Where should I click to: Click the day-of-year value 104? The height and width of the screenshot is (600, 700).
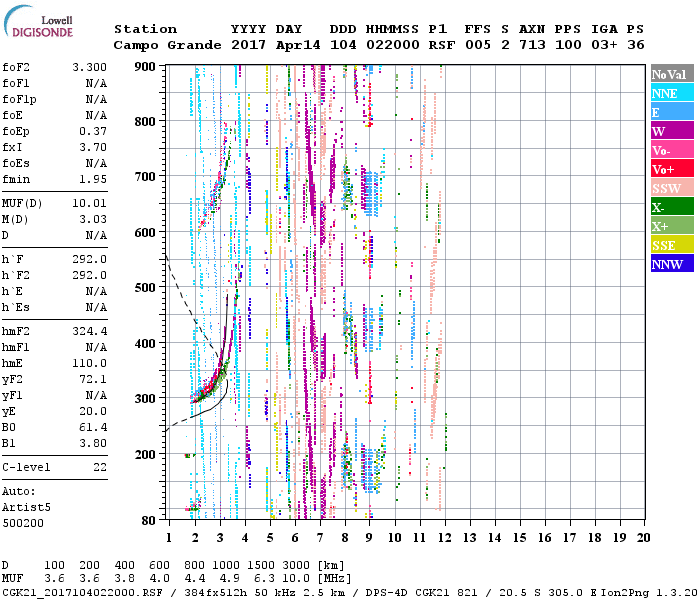click(343, 45)
